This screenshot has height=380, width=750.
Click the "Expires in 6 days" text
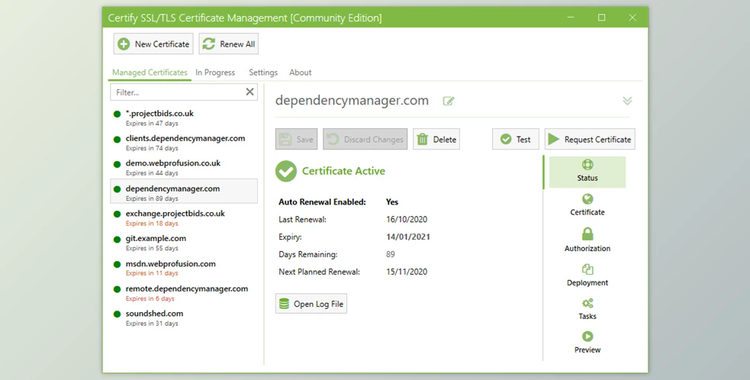[x=150, y=299]
